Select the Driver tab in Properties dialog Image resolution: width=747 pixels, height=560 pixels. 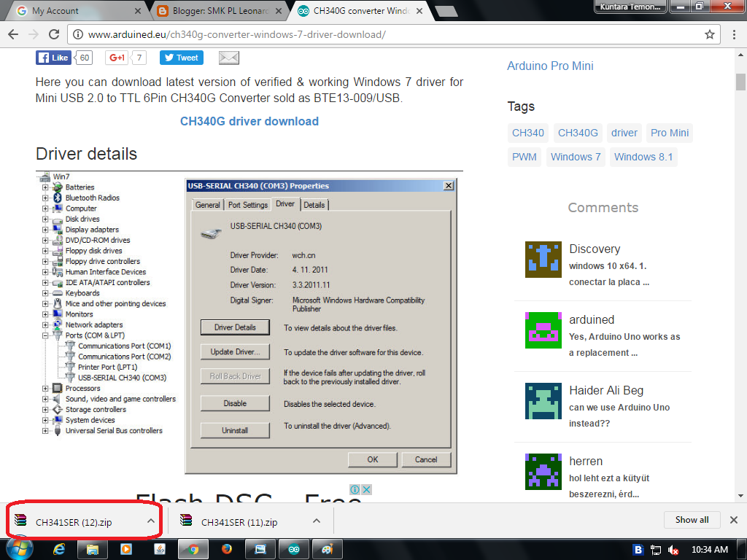285,204
